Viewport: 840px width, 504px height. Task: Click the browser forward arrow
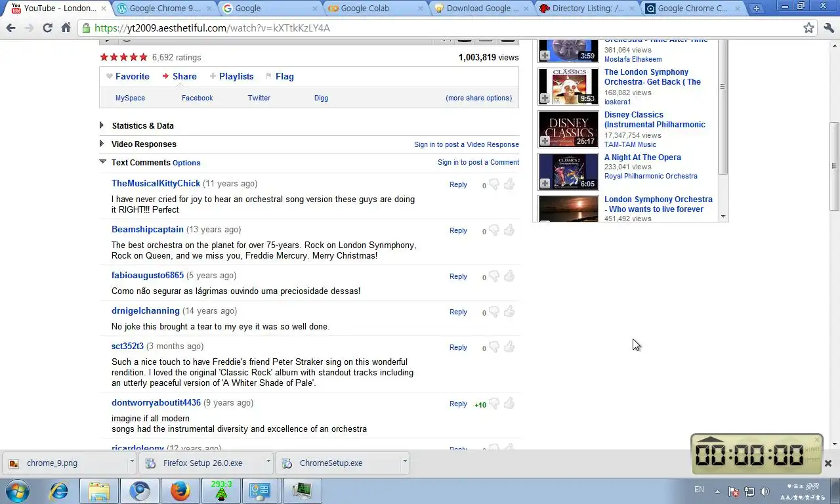point(29,28)
